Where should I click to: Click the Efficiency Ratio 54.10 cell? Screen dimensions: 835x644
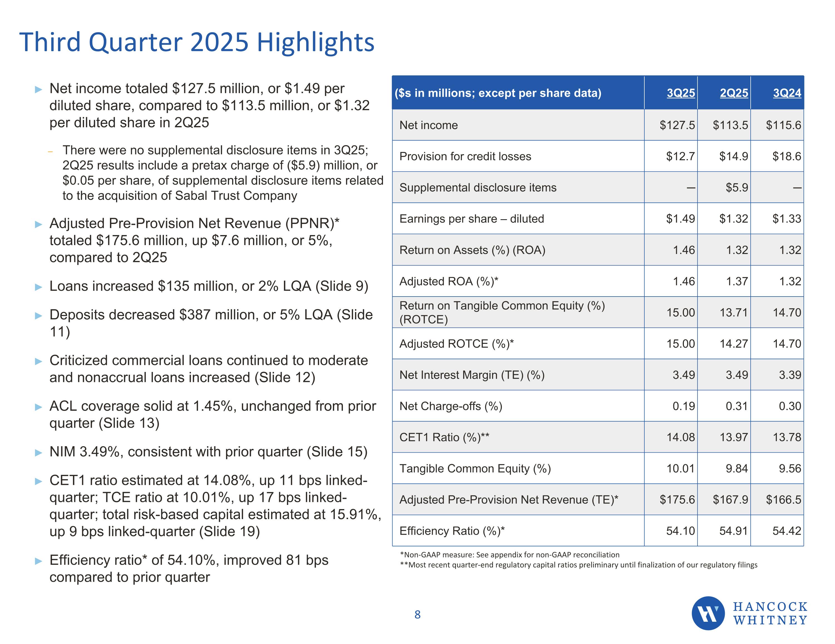pyautogui.click(x=680, y=531)
